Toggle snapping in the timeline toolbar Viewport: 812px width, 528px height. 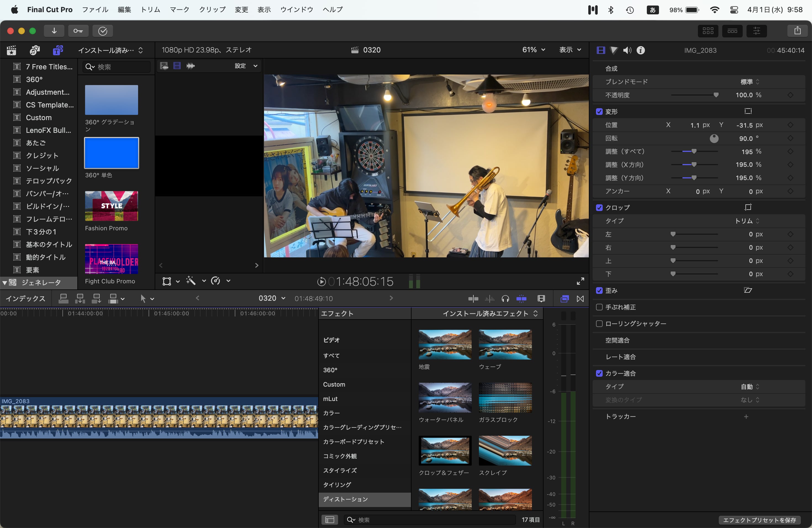pyautogui.click(x=521, y=299)
